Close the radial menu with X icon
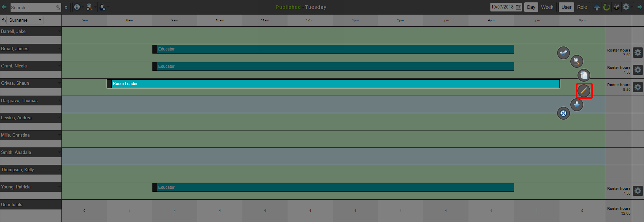 564,113
